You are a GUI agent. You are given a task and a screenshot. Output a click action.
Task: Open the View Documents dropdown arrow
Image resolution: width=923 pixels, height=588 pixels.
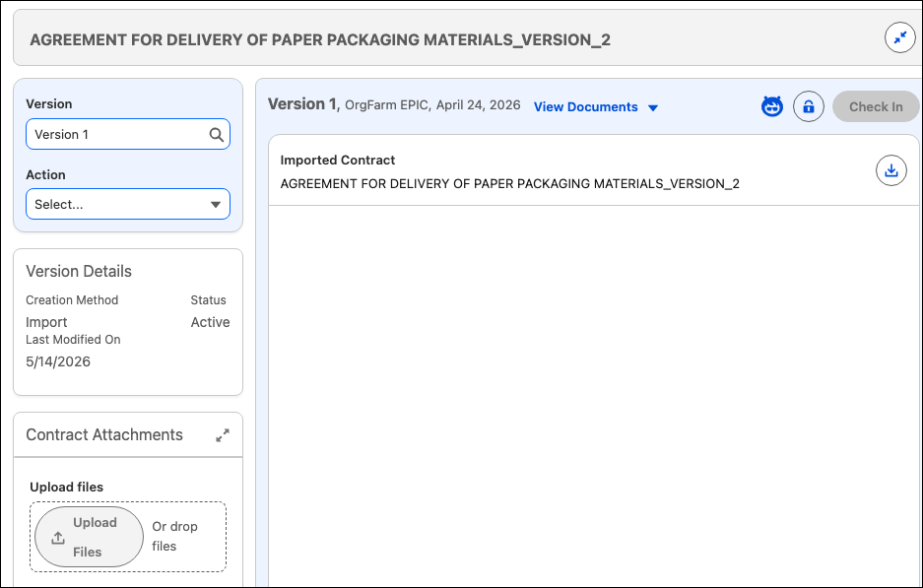653,107
